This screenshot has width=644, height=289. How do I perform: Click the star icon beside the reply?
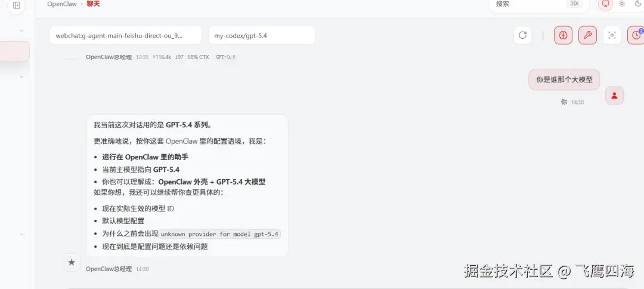coord(72,262)
